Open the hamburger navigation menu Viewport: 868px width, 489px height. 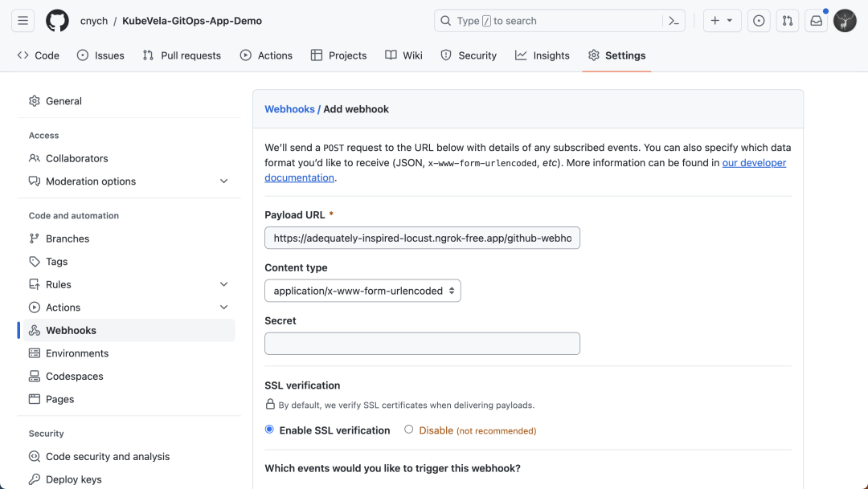(x=23, y=21)
